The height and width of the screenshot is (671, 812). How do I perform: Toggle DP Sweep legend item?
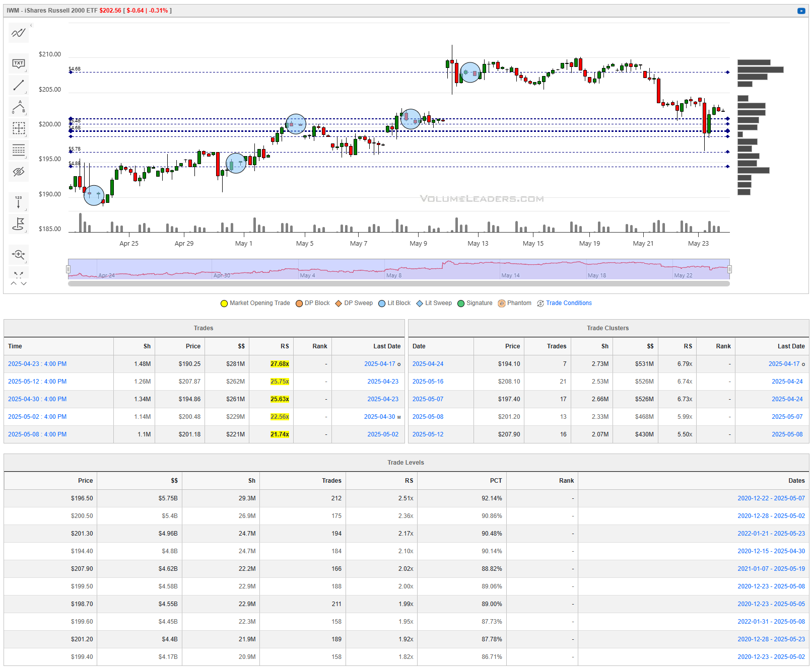pyautogui.click(x=354, y=303)
